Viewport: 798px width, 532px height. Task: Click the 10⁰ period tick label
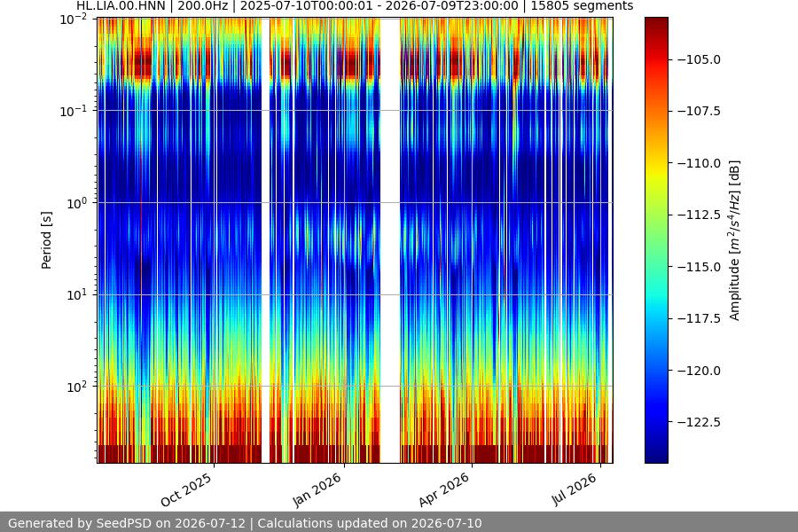click(76, 203)
